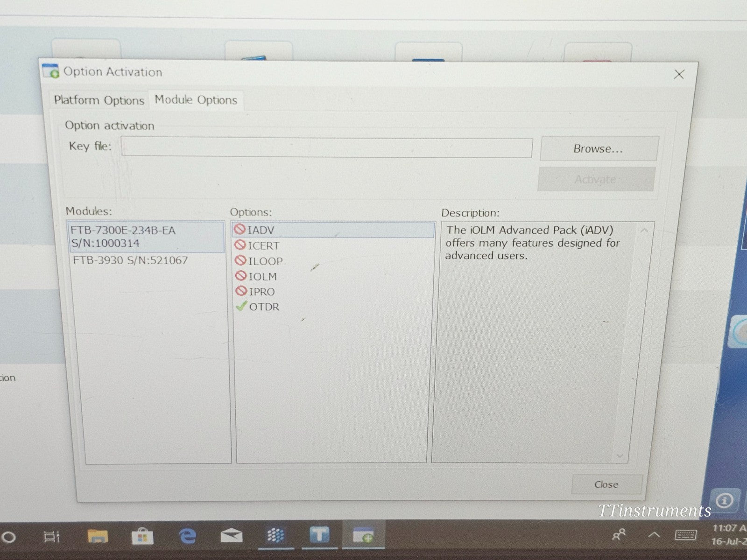Select the IADV option row
The width and height of the screenshot is (747, 560).
pyautogui.click(x=333, y=230)
